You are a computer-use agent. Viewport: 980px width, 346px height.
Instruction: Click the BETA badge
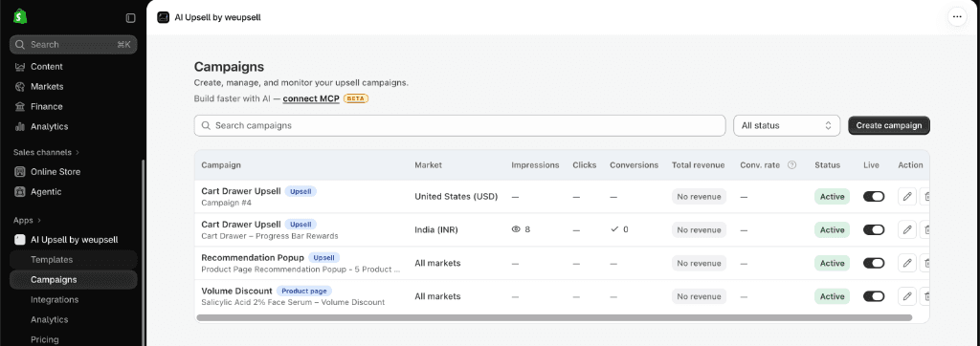(356, 98)
